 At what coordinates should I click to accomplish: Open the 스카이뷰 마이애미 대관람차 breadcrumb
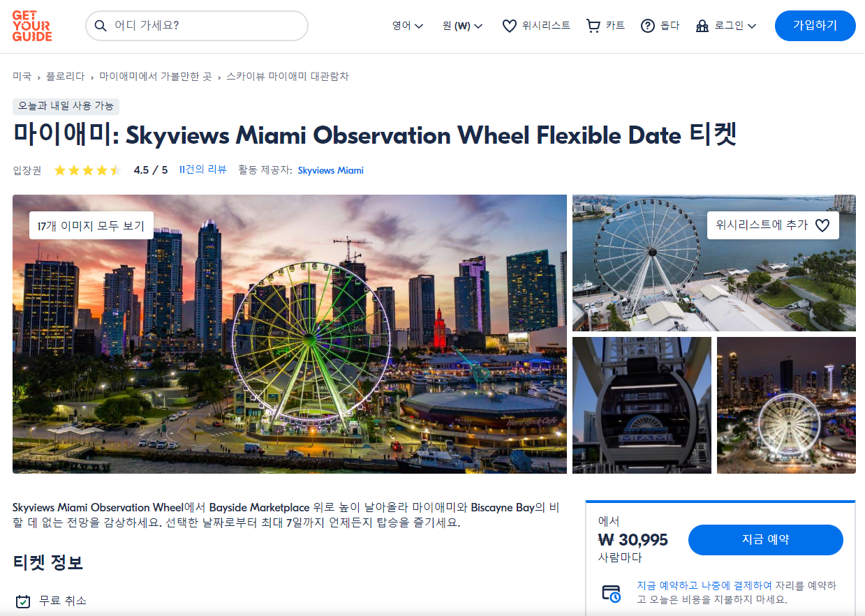click(288, 76)
